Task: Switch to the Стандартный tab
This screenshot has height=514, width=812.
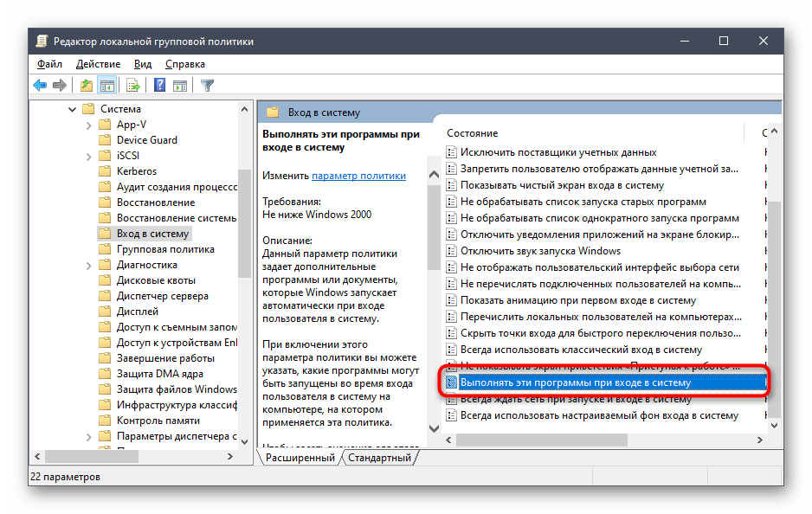Action: [x=380, y=458]
